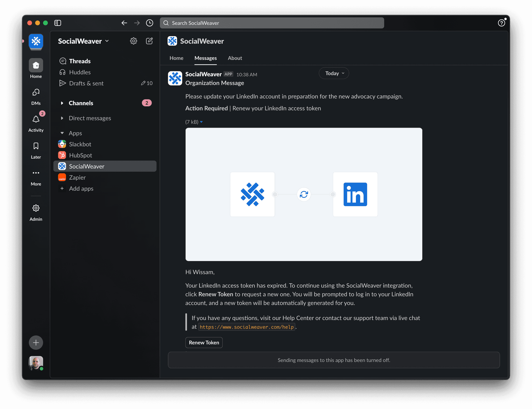Open the compose new message icon
This screenshot has width=532, height=409.
tap(149, 41)
